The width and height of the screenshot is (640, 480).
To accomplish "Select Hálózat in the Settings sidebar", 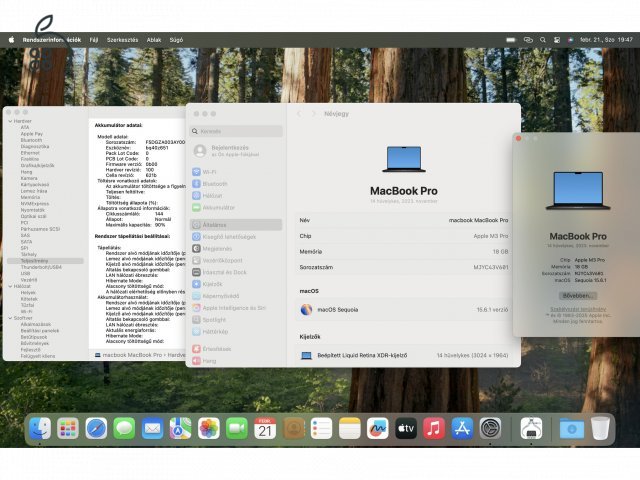I will tap(236, 196).
